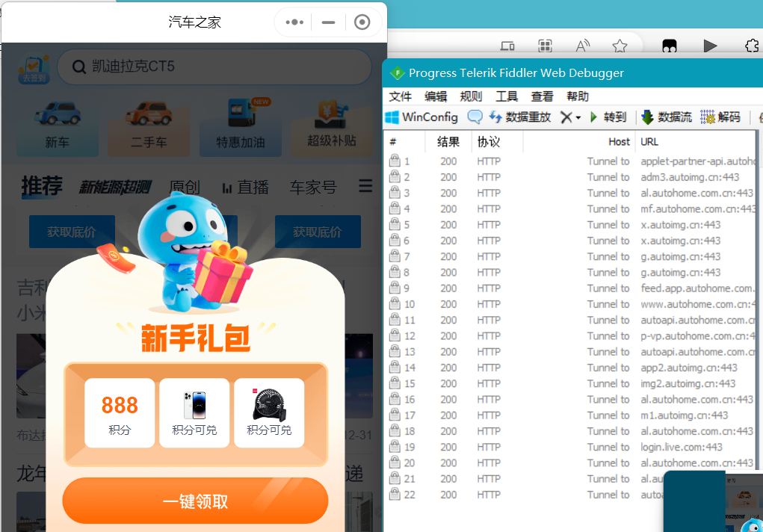763x532 pixels.
Task: Open the 帮助 menu in Fiddler
Action: click(578, 96)
